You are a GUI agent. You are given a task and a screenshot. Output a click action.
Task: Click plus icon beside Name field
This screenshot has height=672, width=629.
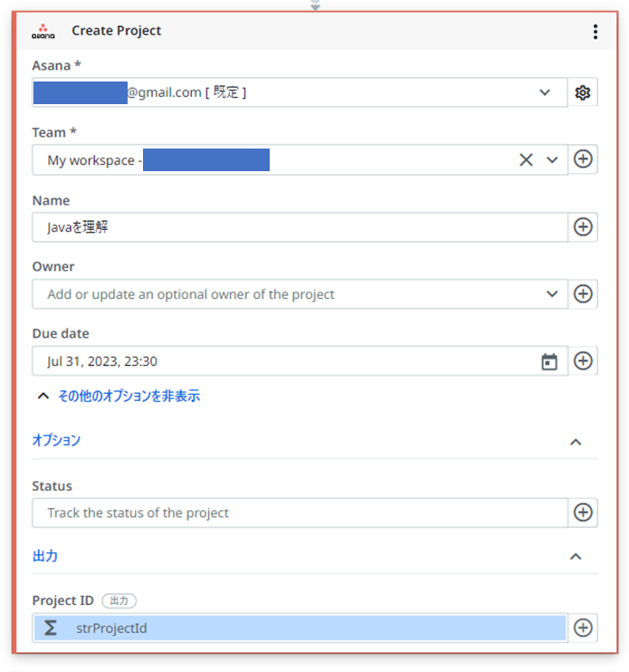coord(583,226)
